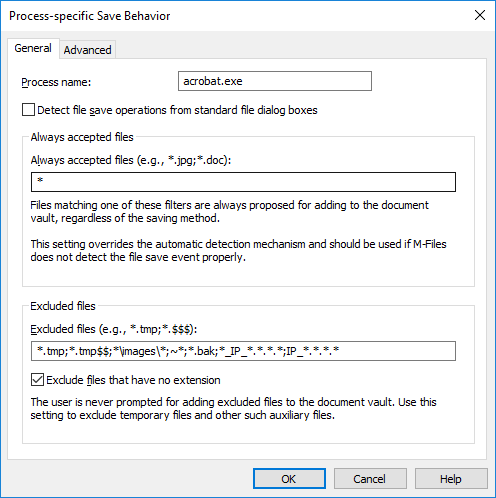
Task: Click into the Excluded files pattern field
Action: click(243, 351)
